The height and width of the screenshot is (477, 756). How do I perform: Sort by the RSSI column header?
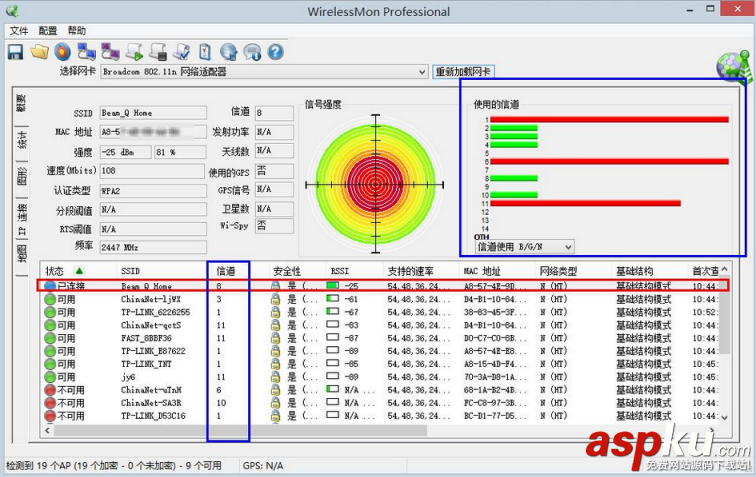354,271
